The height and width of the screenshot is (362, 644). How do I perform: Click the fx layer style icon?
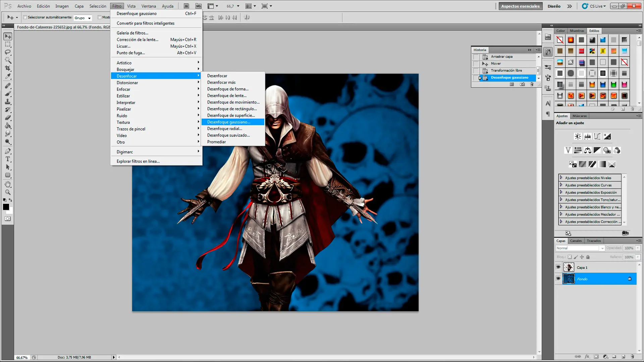point(587,357)
